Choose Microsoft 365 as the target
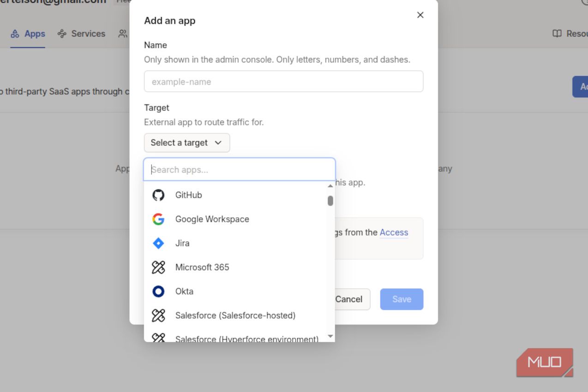Image resolution: width=588 pixels, height=392 pixels. [235, 267]
